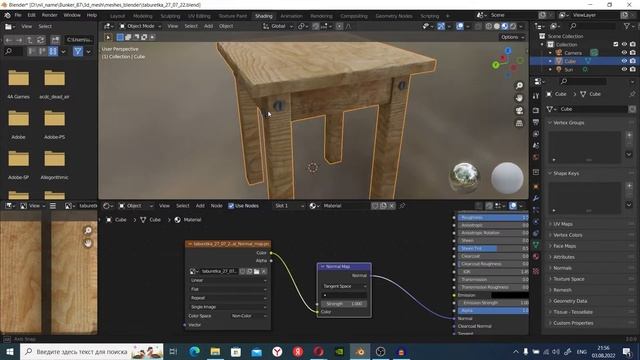
Task: Adjust the Roughness slider in Principled BSDF
Action: point(493,218)
